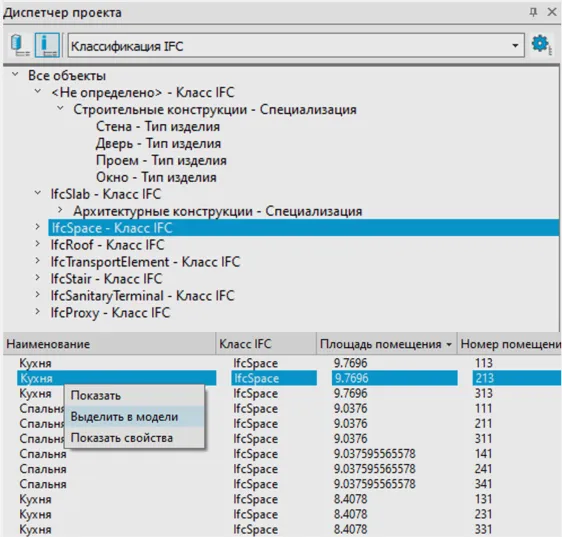Expand Архитектурные конструкции specialization node
Viewport: 562px width, 537px height.
pos(60,210)
